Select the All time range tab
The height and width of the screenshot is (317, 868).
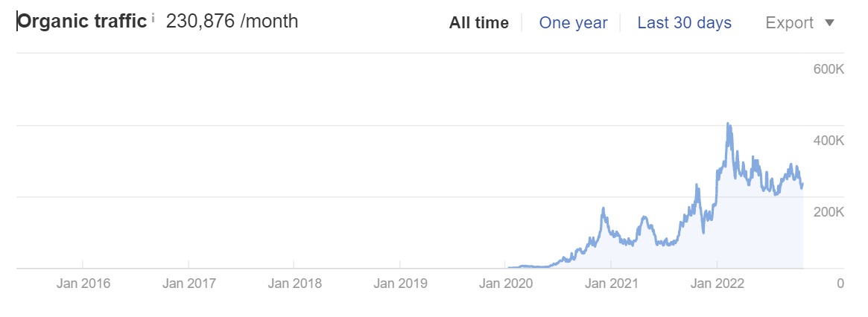[478, 23]
